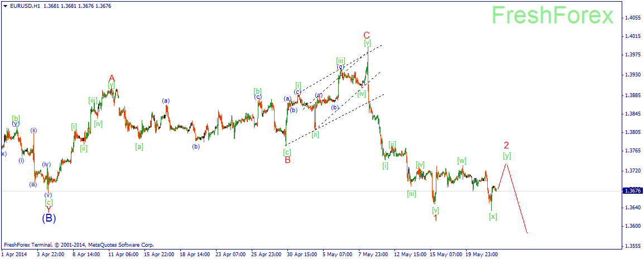Select the red label Y above (B)

click(x=49, y=209)
